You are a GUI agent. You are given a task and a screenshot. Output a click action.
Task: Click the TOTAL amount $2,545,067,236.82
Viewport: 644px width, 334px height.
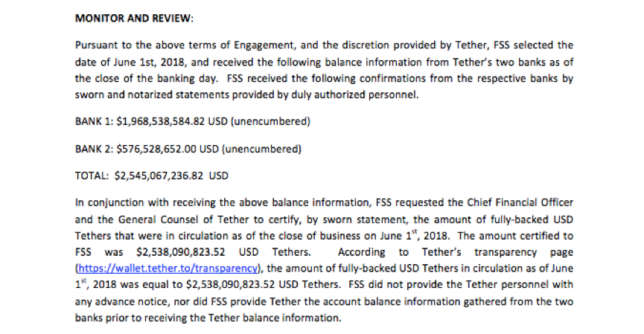[159, 176]
